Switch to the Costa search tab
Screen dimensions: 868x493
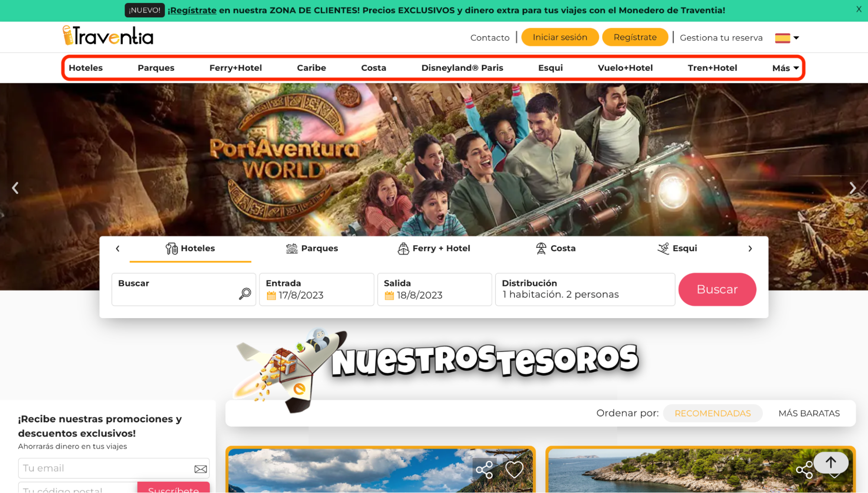coord(555,249)
